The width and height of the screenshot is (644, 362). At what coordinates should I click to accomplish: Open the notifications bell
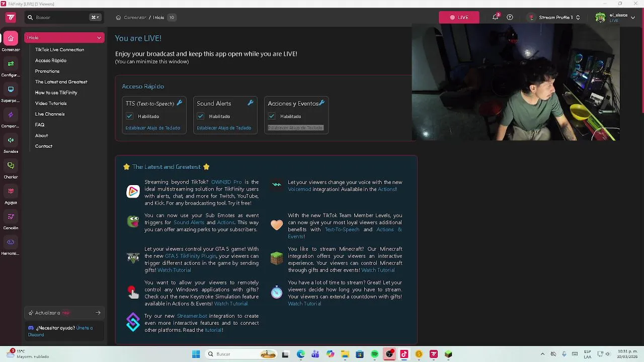(496, 17)
